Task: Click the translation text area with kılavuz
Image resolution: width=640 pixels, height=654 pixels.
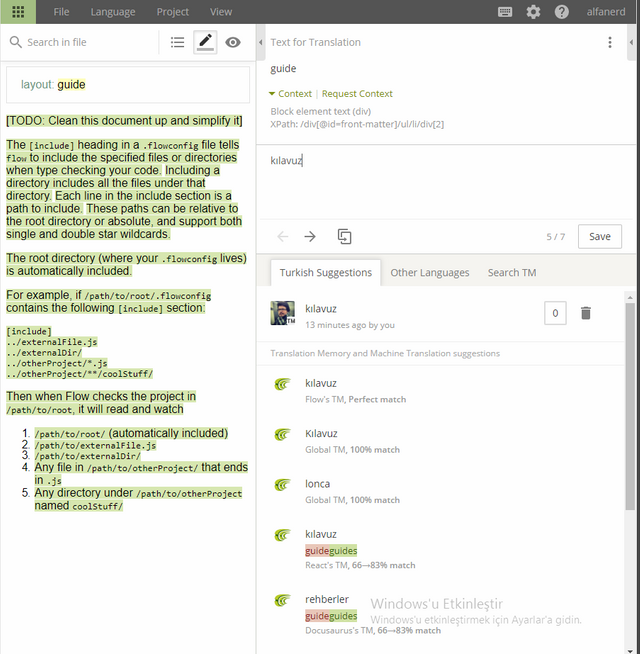Action: (445, 182)
